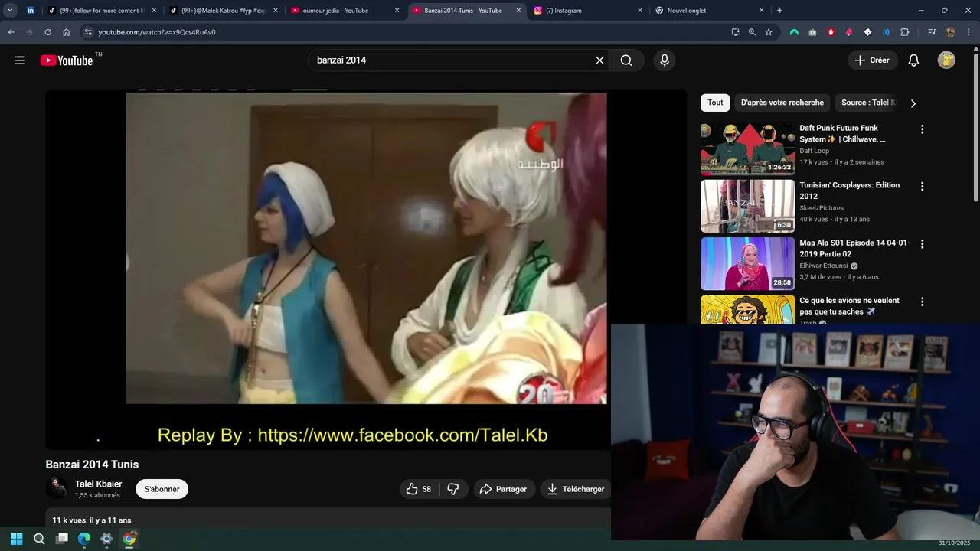The image size is (980, 551).
Task: Open the Daft Punk Future Funk thumbnail
Action: coord(747,148)
